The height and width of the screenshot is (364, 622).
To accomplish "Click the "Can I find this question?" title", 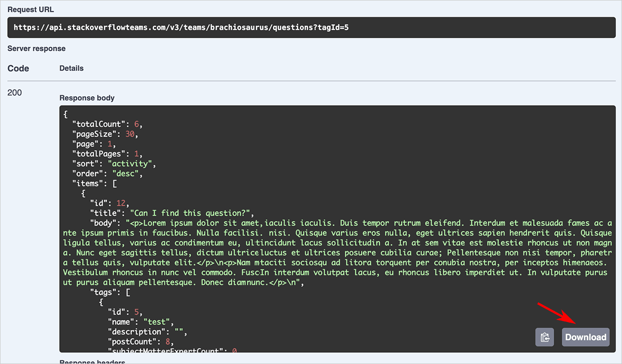I will point(191,213).
